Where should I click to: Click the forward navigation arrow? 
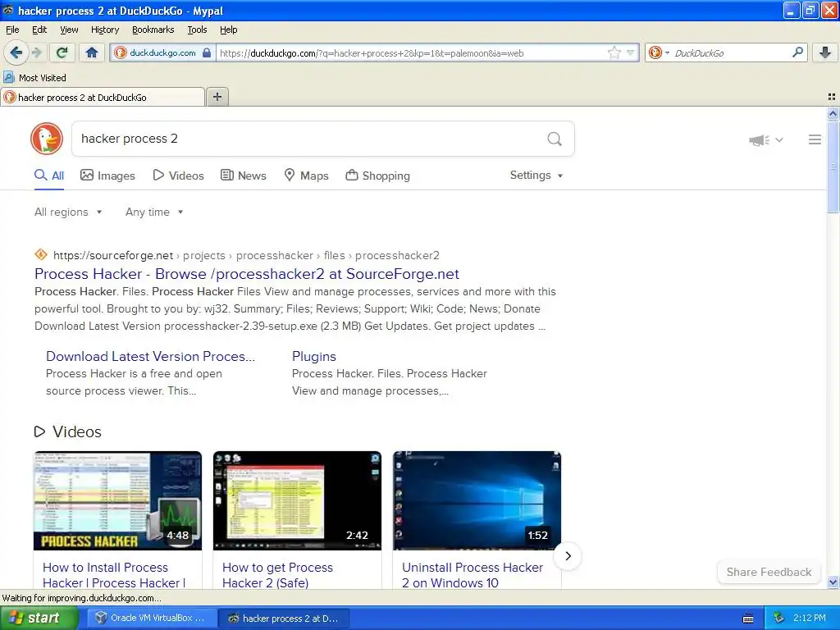[36, 52]
